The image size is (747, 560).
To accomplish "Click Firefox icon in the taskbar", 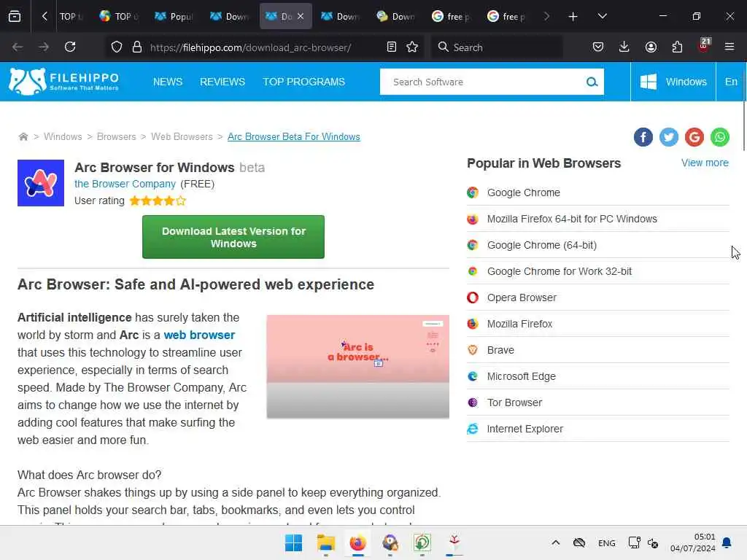I will click(357, 542).
